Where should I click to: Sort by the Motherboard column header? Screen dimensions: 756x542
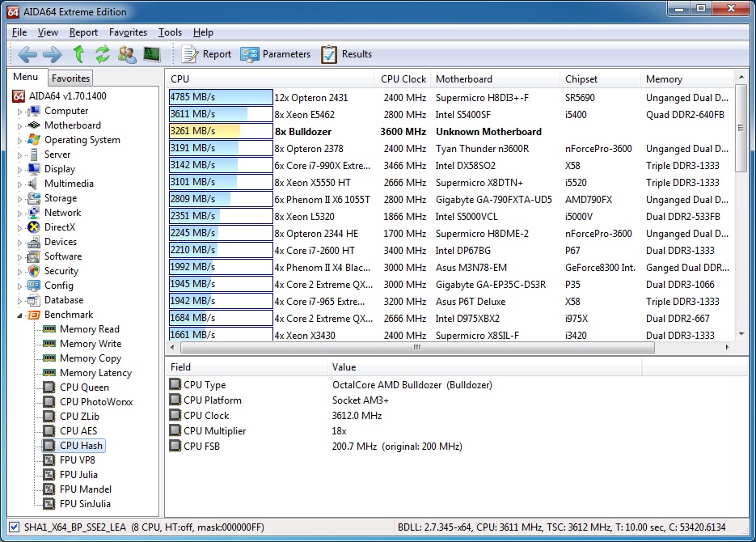pos(495,79)
